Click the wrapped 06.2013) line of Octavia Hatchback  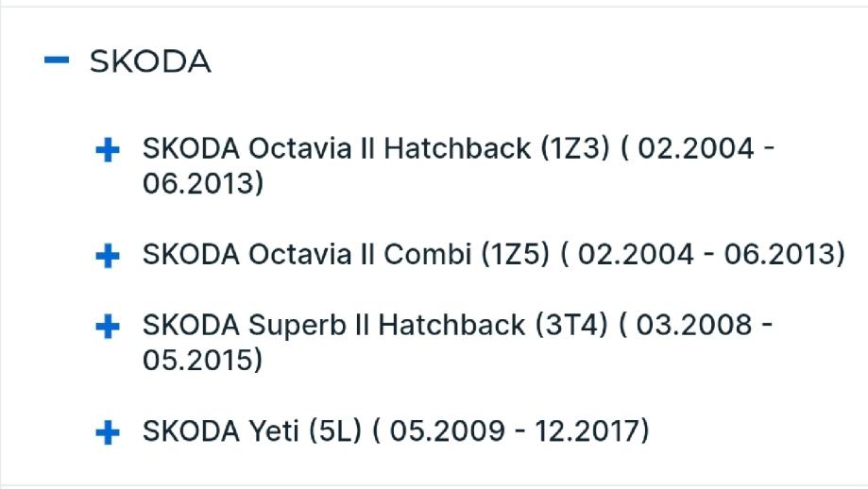[x=202, y=183]
